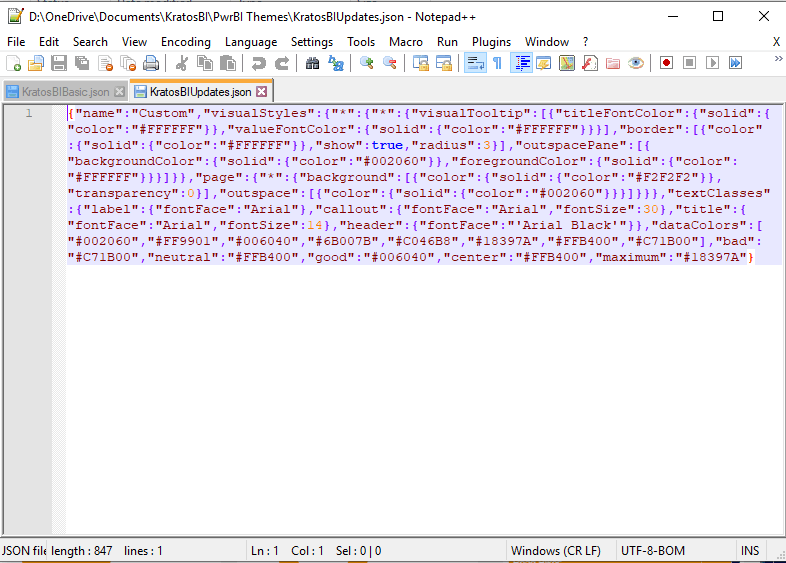Image resolution: width=786 pixels, height=563 pixels.
Task: Click the Save All icon
Action: pyautogui.click(x=82, y=63)
